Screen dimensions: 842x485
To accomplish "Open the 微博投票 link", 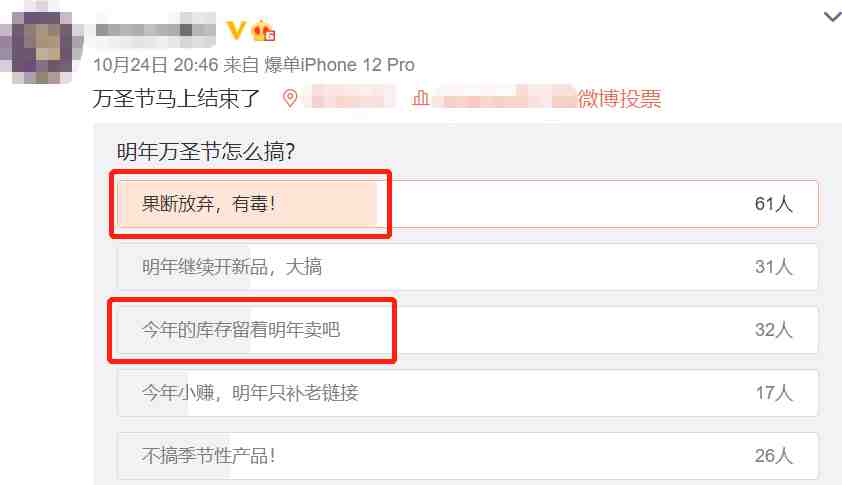I will (619, 99).
